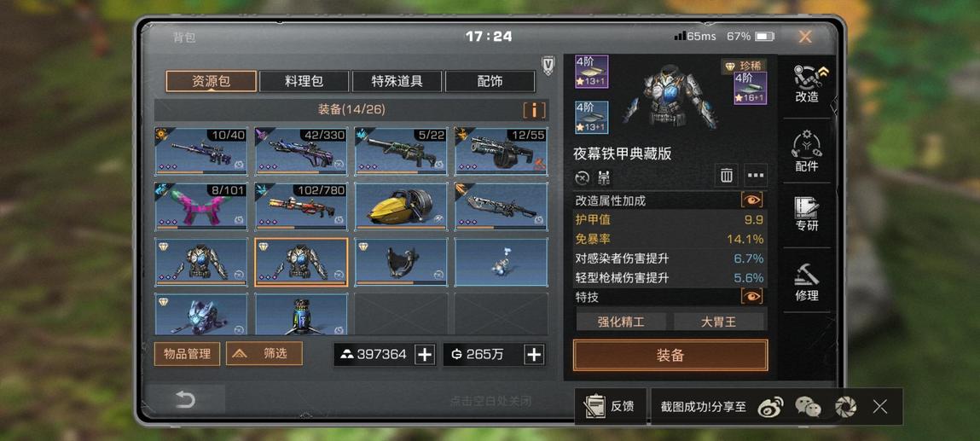980x441 pixels.
Task: Open the three-dots more options menu
Action: pos(756,177)
